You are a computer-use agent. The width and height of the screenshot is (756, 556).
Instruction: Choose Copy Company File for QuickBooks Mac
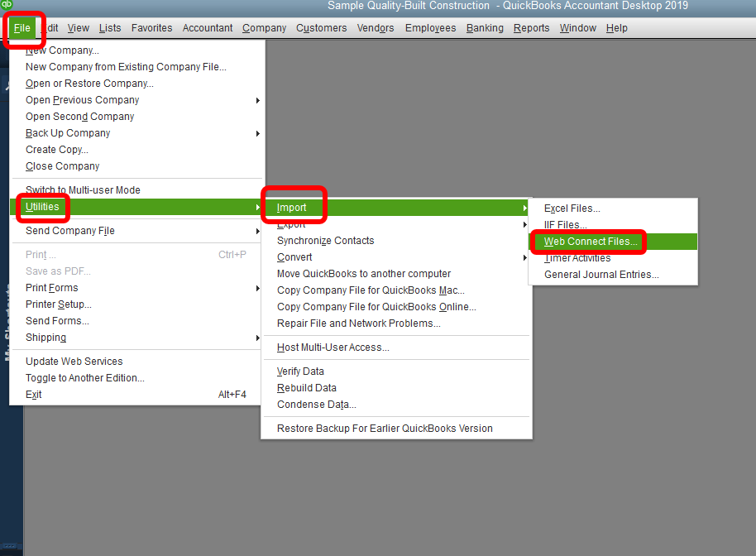coord(371,290)
